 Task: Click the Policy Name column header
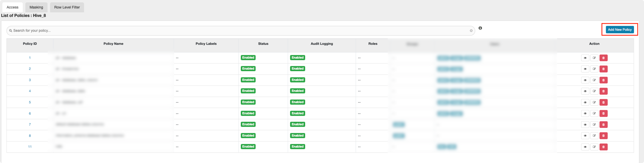point(113,44)
